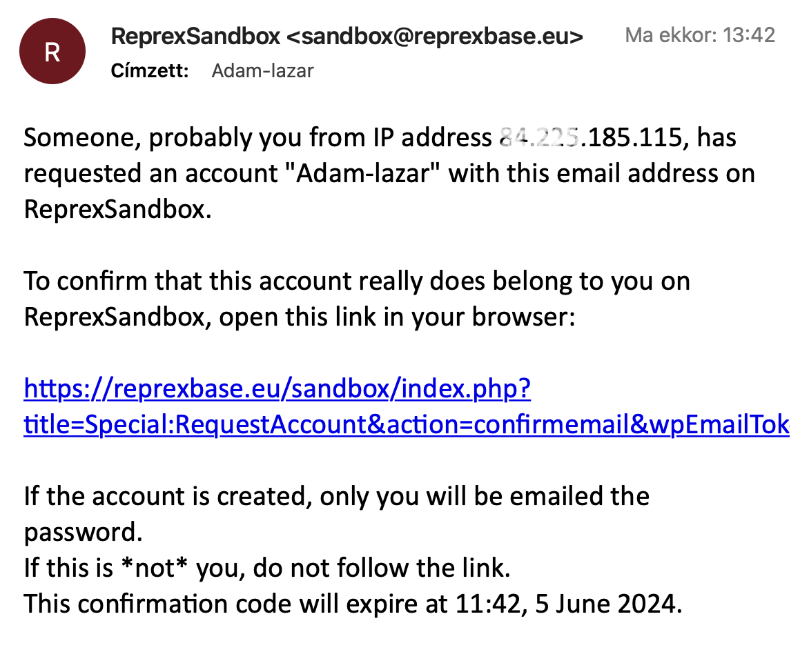Viewport: 809px width, 672px height.
Task: Click the ReprexSandbox sender name in header
Action: point(195,36)
